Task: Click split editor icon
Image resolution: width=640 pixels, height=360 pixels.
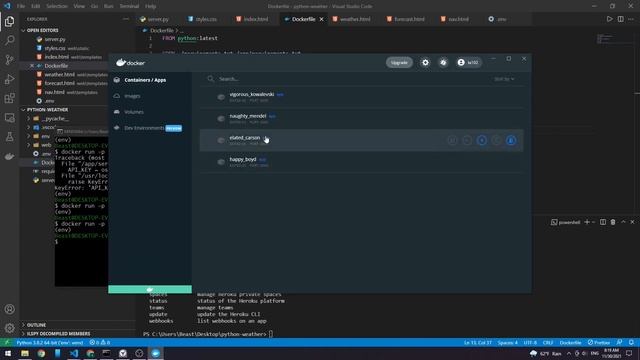Action: [x=620, y=19]
